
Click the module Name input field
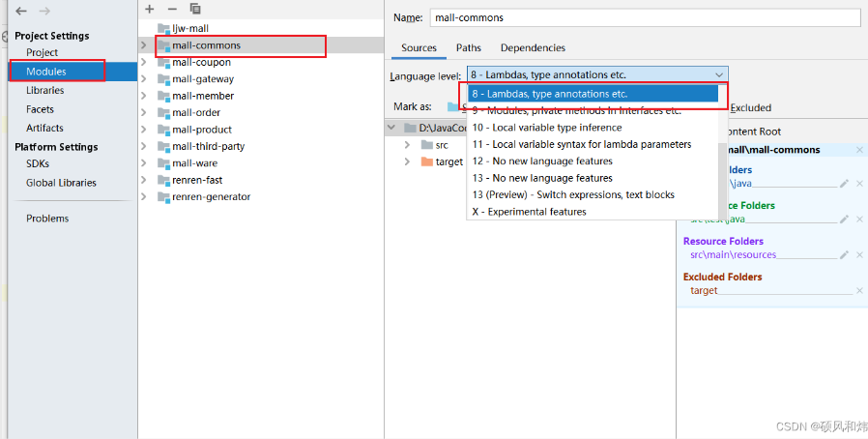click(644, 17)
